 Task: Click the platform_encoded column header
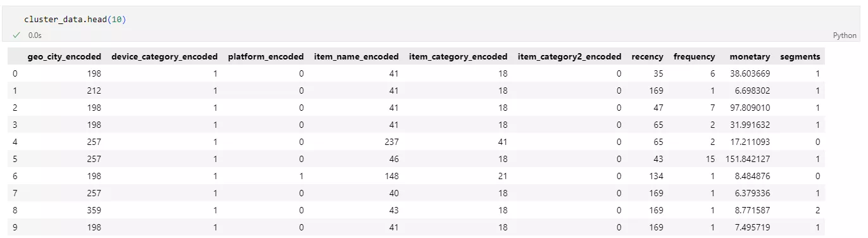(x=265, y=56)
